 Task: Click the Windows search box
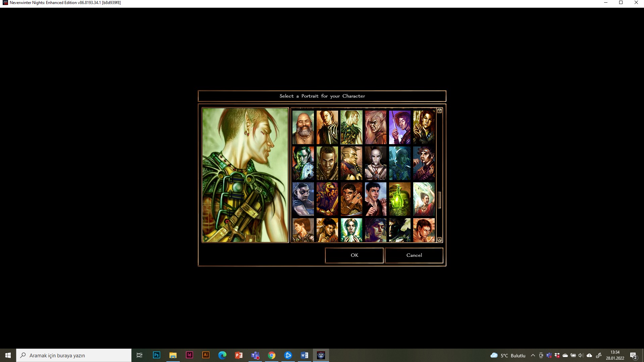[74, 355]
